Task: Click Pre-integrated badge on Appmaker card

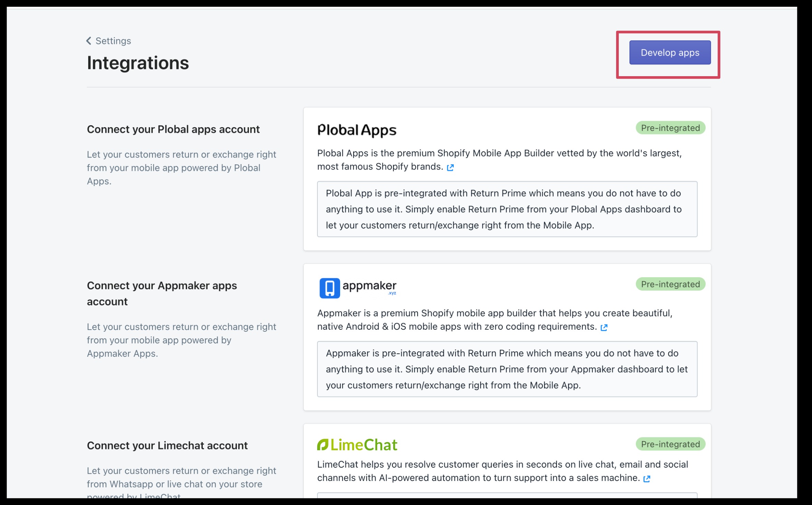Action: tap(670, 284)
